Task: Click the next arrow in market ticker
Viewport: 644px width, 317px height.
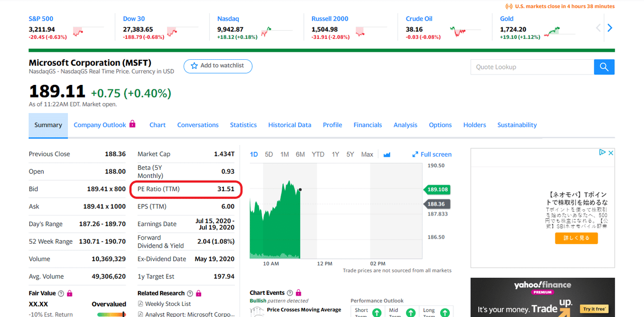Action: coord(610,28)
